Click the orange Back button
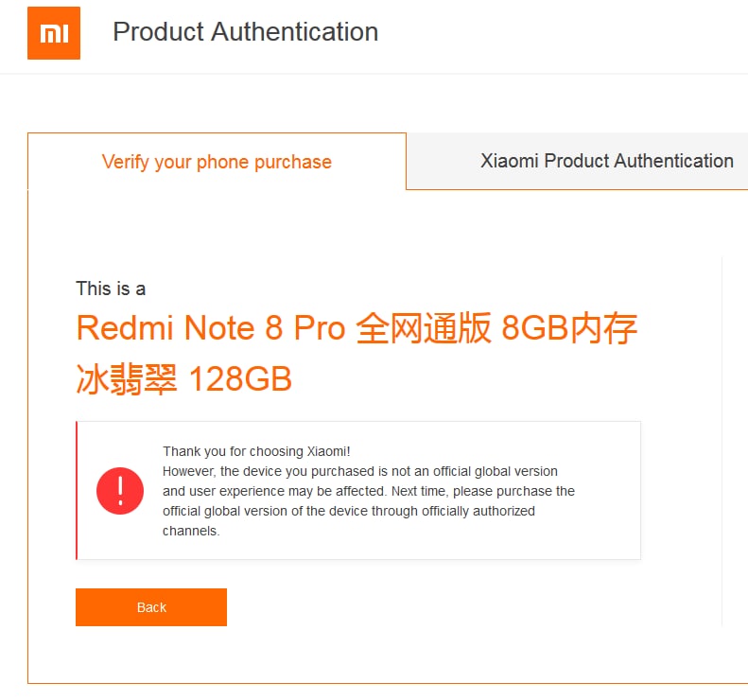Viewport: 748px width, 700px height. click(x=151, y=607)
